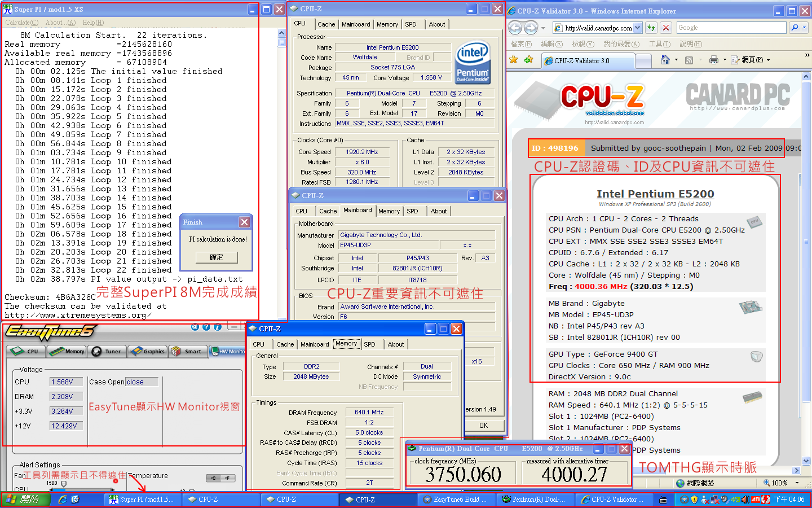Open recent pages dropdown beside forward button
The width and height of the screenshot is (812, 508).
(543, 28)
